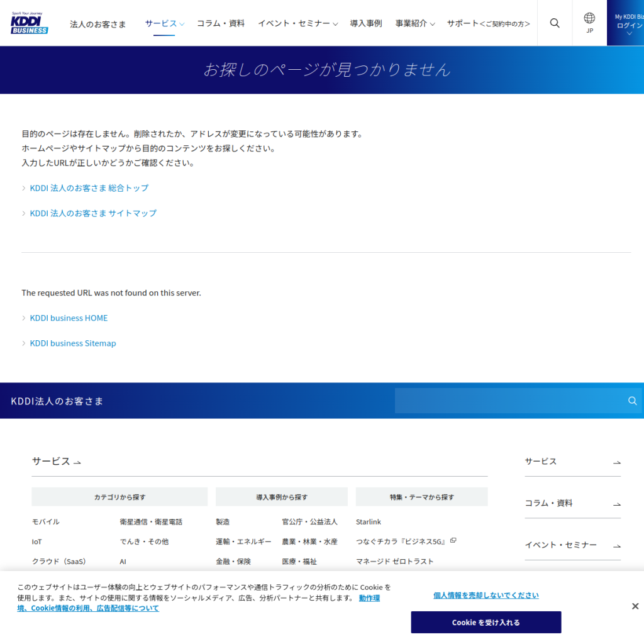The height and width of the screenshot is (644, 644).
Task: Select 導入事例から探す tab header
Action: [x=282, y=497]
